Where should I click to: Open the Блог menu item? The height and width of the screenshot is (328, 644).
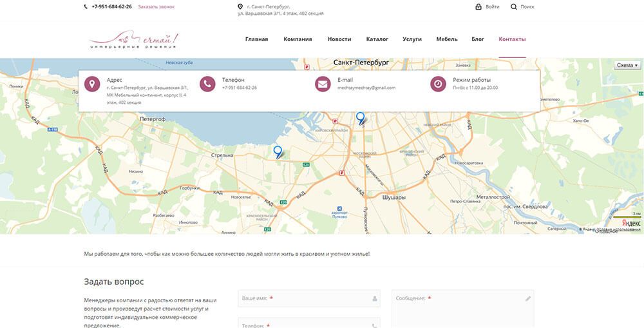tap(478, 39)
